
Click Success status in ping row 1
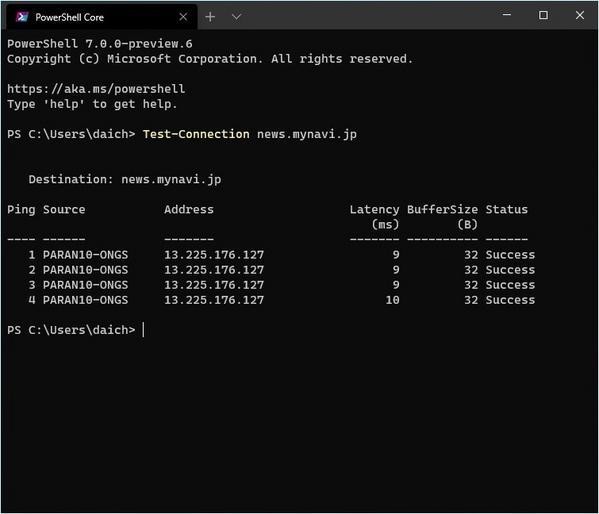click(510, 255)
